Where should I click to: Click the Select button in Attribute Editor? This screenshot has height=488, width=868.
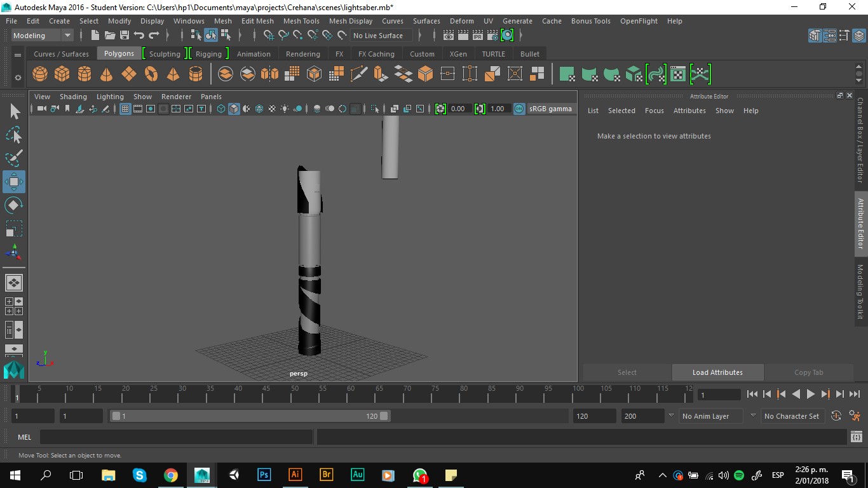[x=627, y=372]
